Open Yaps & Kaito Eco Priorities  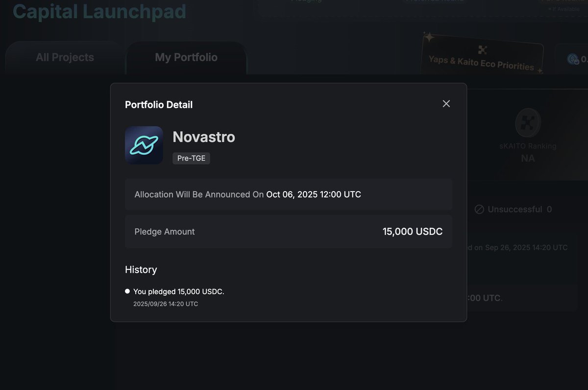[x=481, y=62]
